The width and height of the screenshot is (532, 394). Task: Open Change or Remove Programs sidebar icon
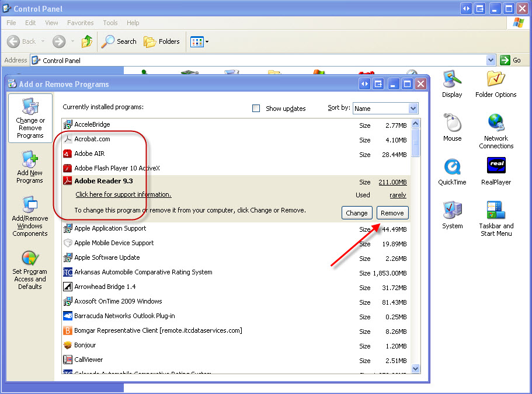pos(30,118)
